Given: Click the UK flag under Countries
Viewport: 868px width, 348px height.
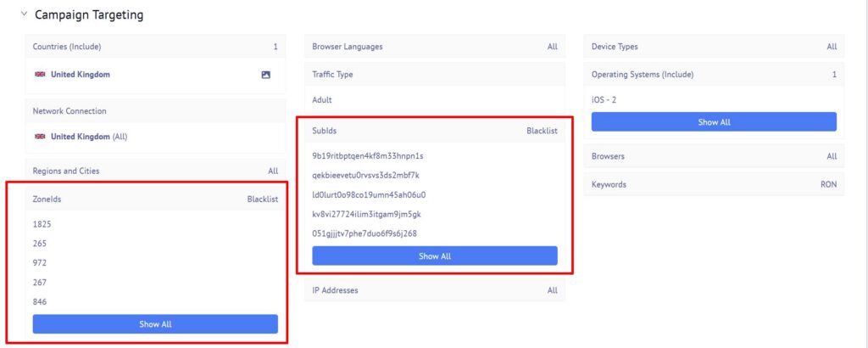Looking at the screenshot, I should [x=40, y=74].
